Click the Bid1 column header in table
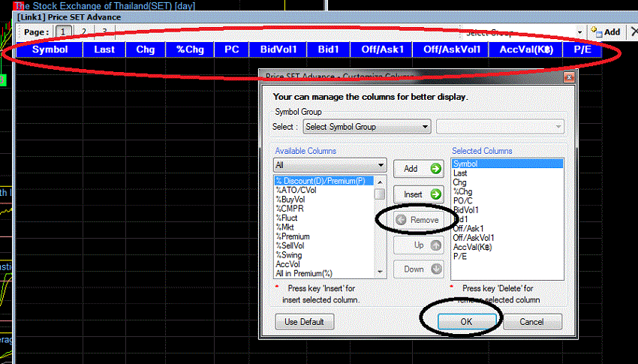Screen dimensions: 638x364 click(328, 50)
